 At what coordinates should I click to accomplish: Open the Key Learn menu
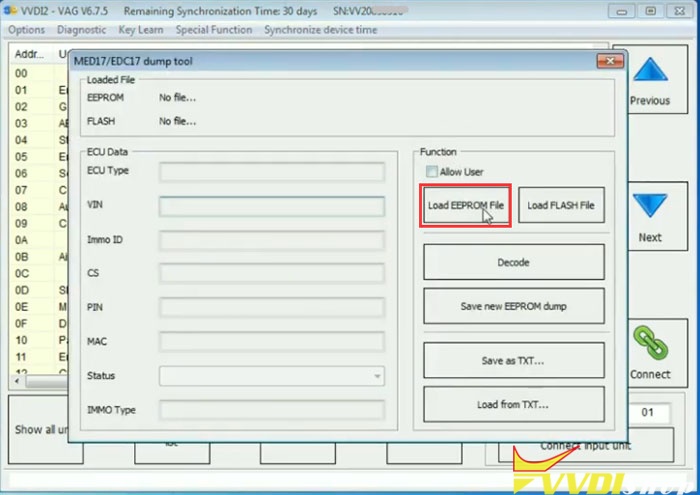click(141, 30)
